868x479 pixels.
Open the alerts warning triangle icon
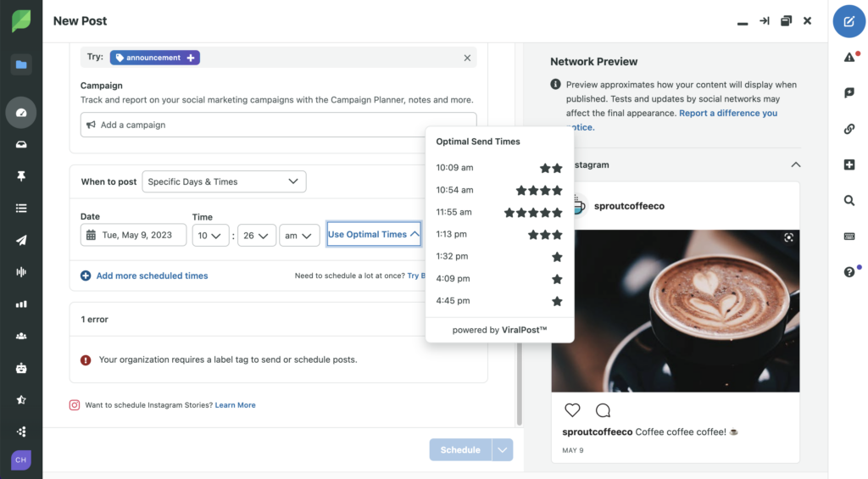[849, 57]
